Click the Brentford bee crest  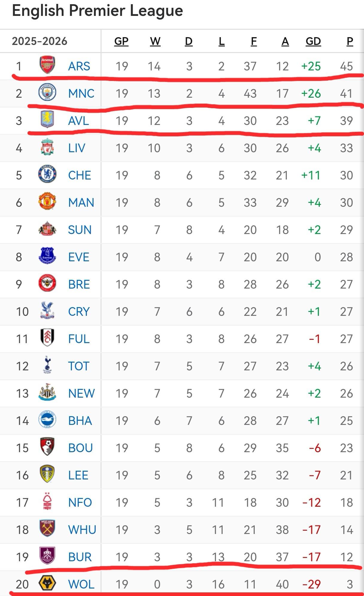47,283
